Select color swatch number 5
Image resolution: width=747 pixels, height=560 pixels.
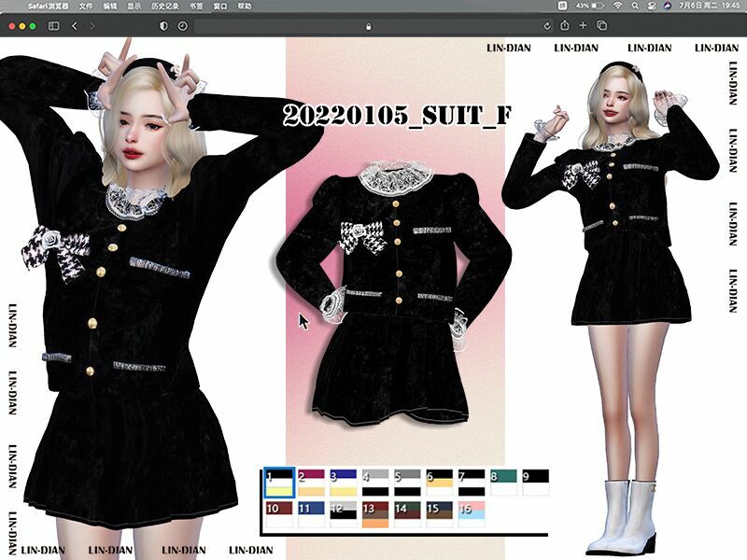pos(407,483)
